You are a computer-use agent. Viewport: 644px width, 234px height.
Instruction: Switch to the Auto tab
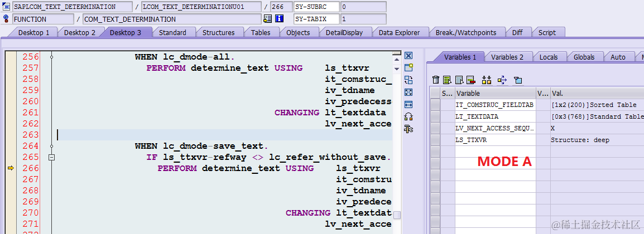pos(618,57)
